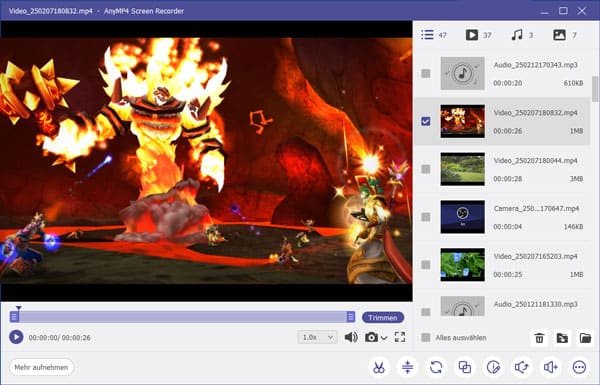Mute audio with the speaker icon
Image resolution: width=600 pixels, height=385 pixels.
[x=351, y=337]
